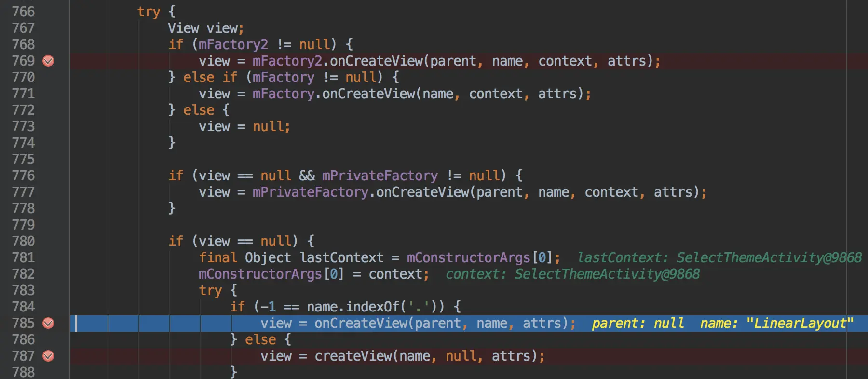Click inline debug value name: "LinearLayout"

[x=777, y=323]
